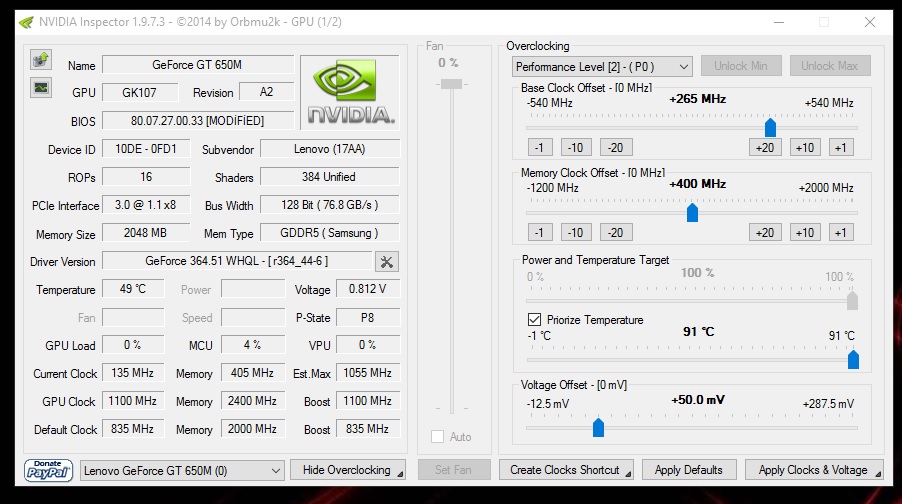Click the Set Fan button
The height and width of the screenshot is (504, 902).
454,470
